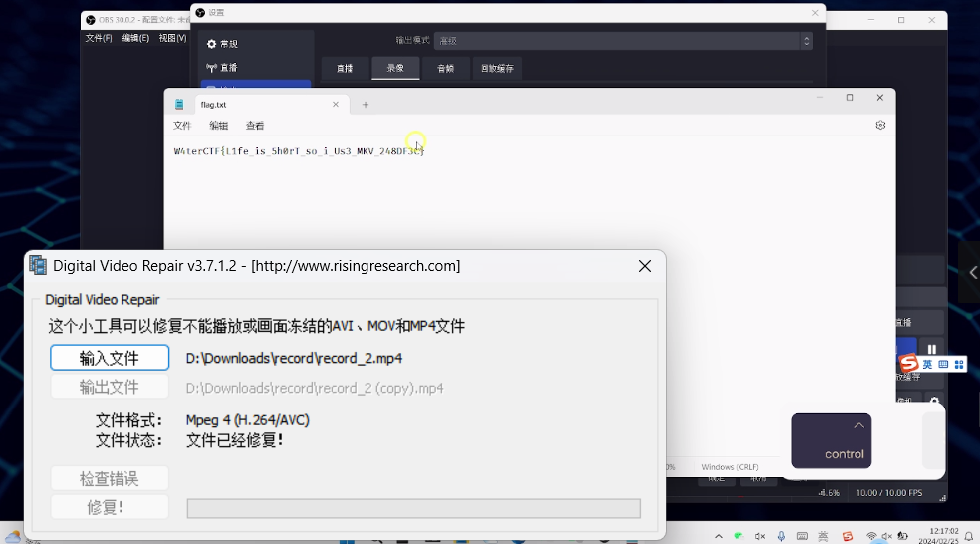Click the control key overlay panel

(832, 440)
